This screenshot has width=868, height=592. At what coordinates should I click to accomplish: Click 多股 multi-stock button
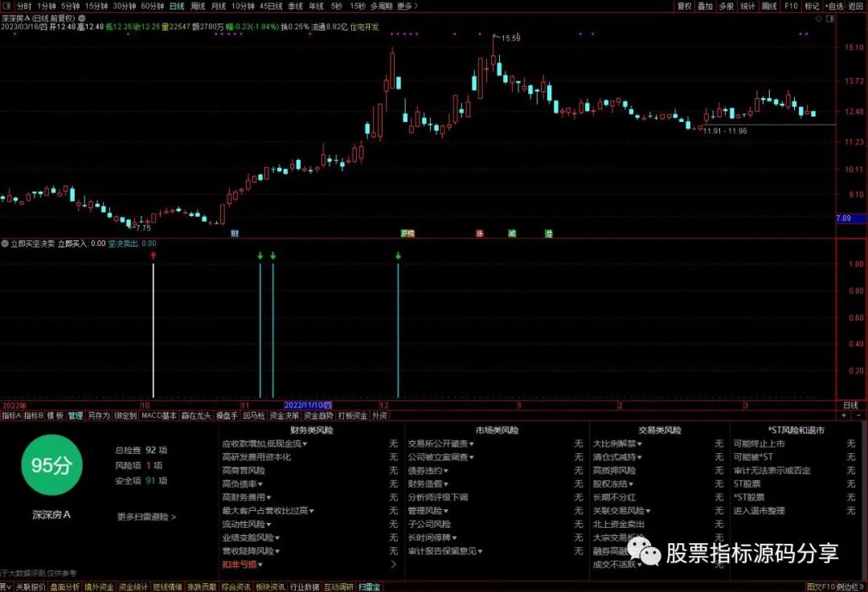(x=727, y=6)
